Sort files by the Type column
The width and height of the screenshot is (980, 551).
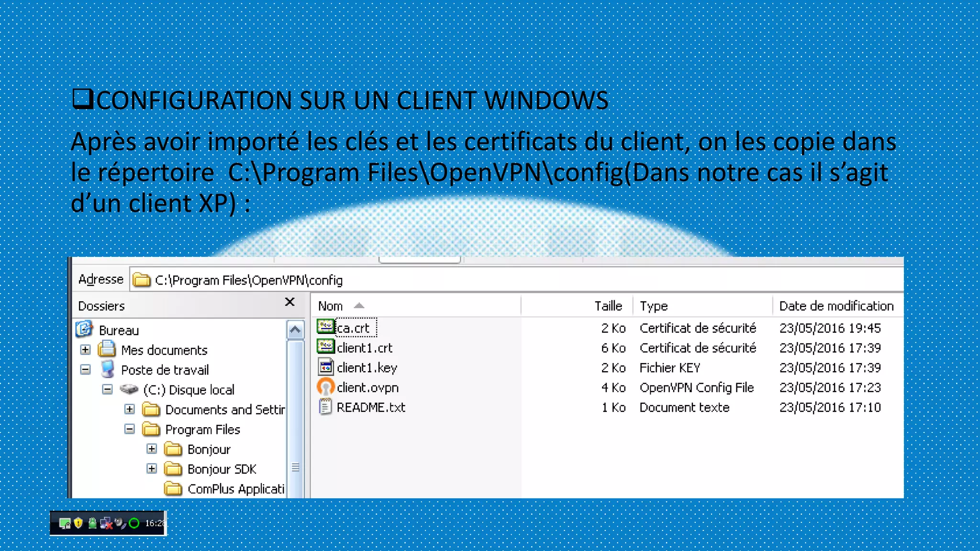[x=702, y=306]
